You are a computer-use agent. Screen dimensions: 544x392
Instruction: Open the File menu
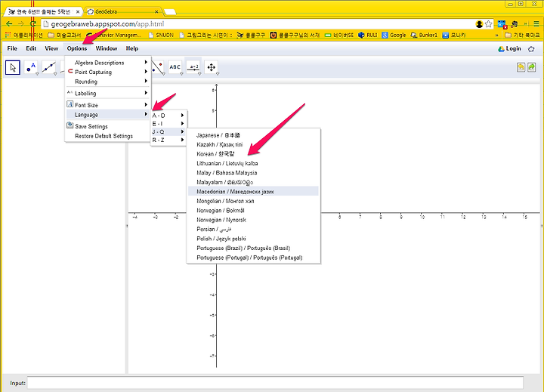(x=12, y=48)
